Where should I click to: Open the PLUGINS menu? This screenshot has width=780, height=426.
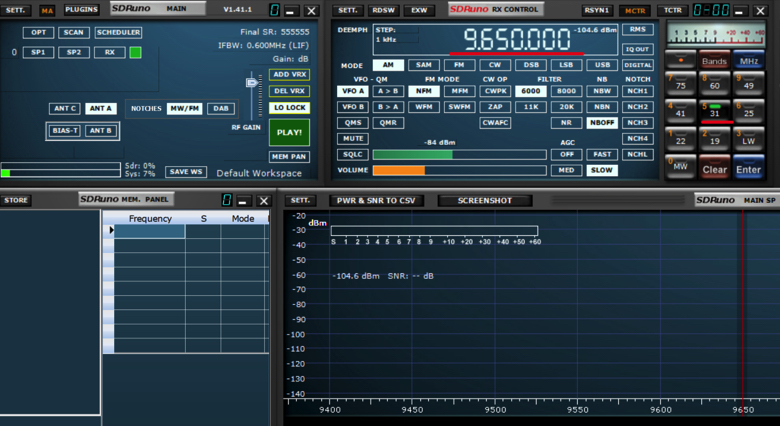point(82,9)
